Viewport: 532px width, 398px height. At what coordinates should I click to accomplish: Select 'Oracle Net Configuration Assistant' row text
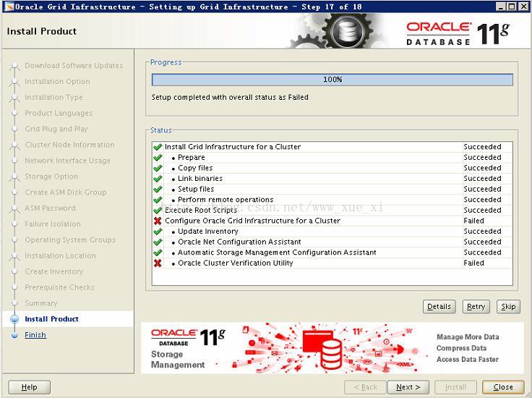239,242
